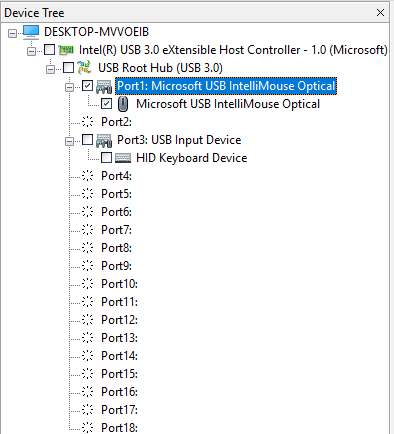Click the empty port icon for Port17

tap(87, 410)
